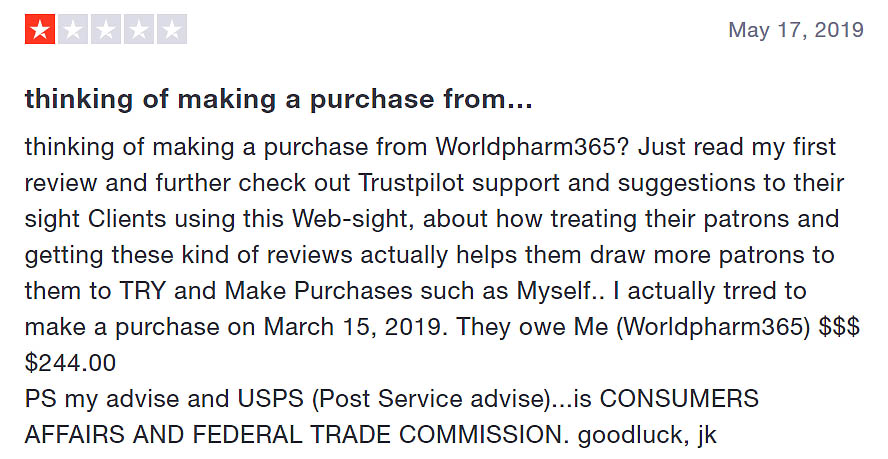Viewport: 888px width, 459px height.
Task: Click the '(Worldpharm365)' text in parentheses
Action: [713, 327]
